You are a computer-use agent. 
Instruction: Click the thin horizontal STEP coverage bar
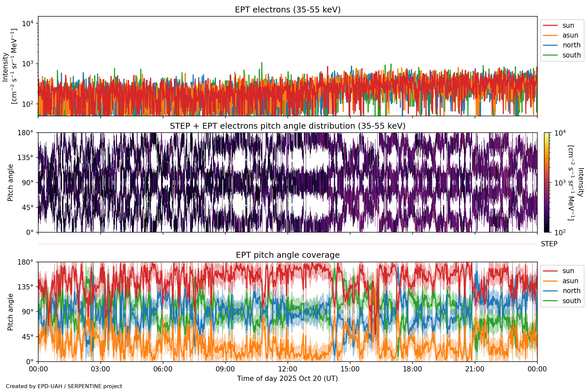(287, 244)
